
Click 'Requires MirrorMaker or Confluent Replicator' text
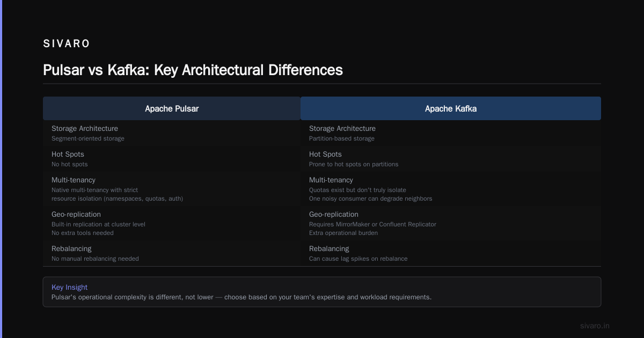pos(372,224)
